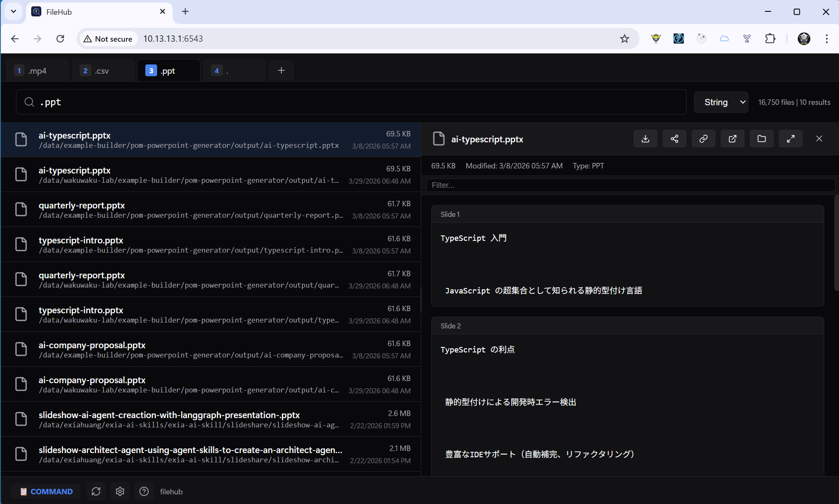Click the Filter input in the preview panel
The image size is (839, 504).
(629, 185)
